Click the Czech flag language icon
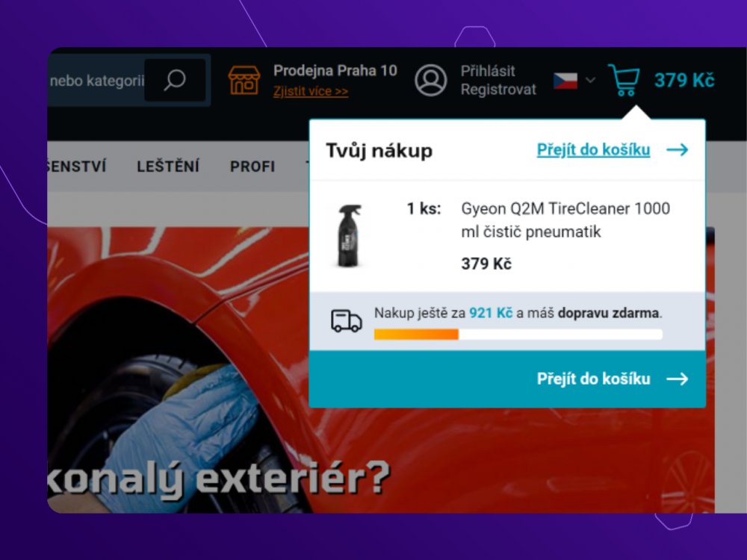The width and height of the screenshot is (747, 560). 565,81
